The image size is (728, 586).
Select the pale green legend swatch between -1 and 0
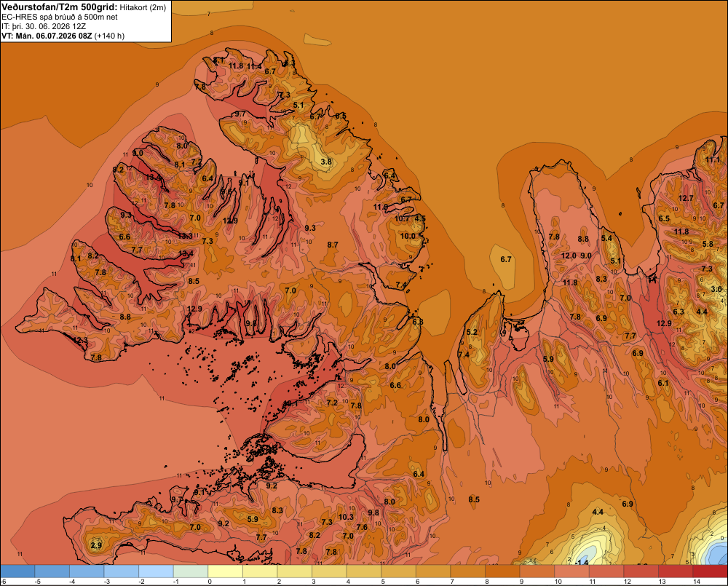[191, 571]
